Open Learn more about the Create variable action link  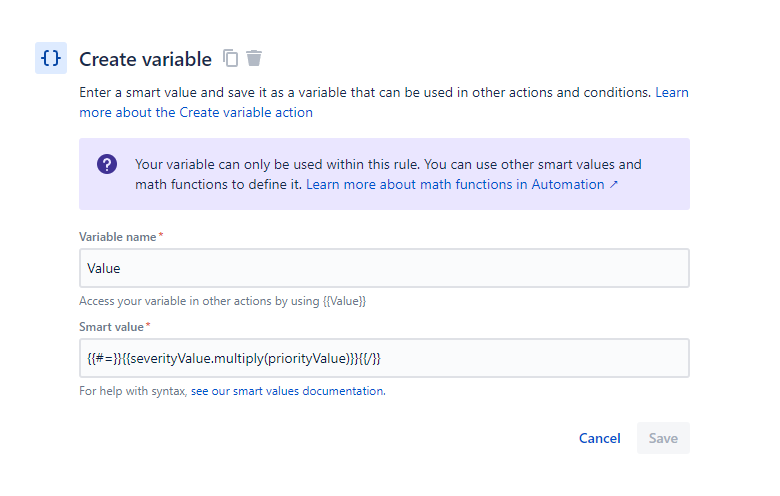(x=196, y=112)
